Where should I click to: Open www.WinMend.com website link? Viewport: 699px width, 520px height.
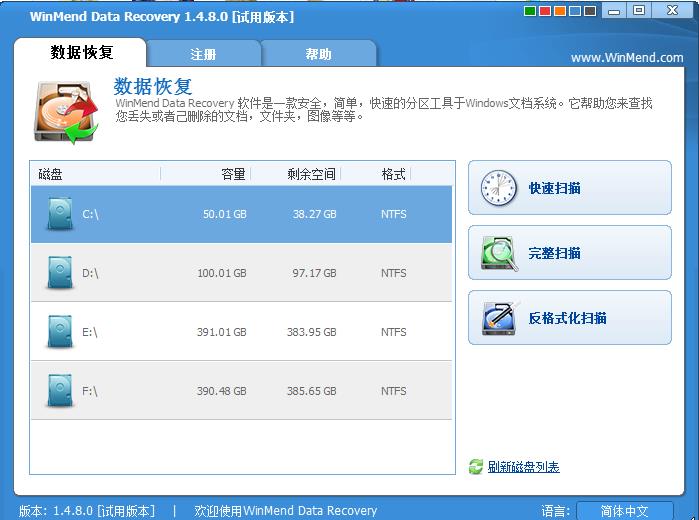[x=627, y=58]
